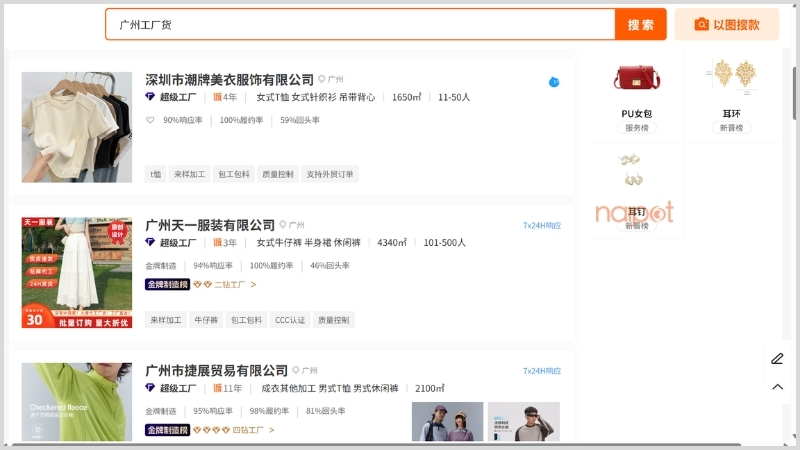Click the back-to-top arrow icon

point(777,387)
